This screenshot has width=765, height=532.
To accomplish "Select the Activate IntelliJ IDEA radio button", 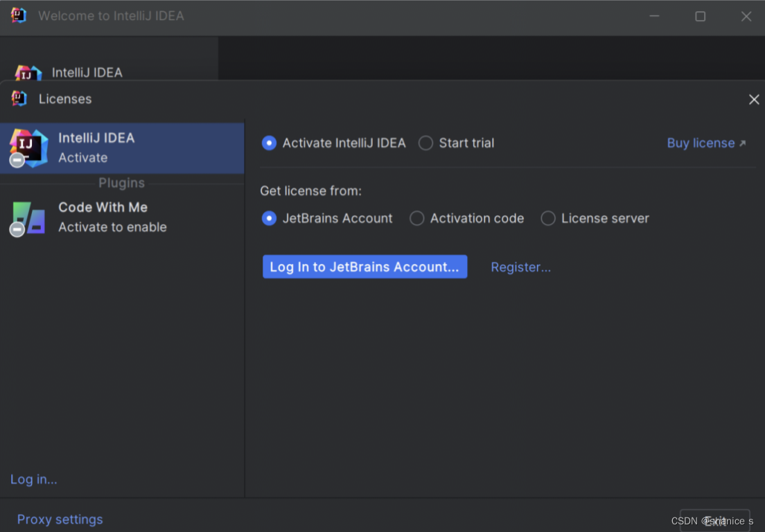I will pyautogui.click(x=269, y=143).
